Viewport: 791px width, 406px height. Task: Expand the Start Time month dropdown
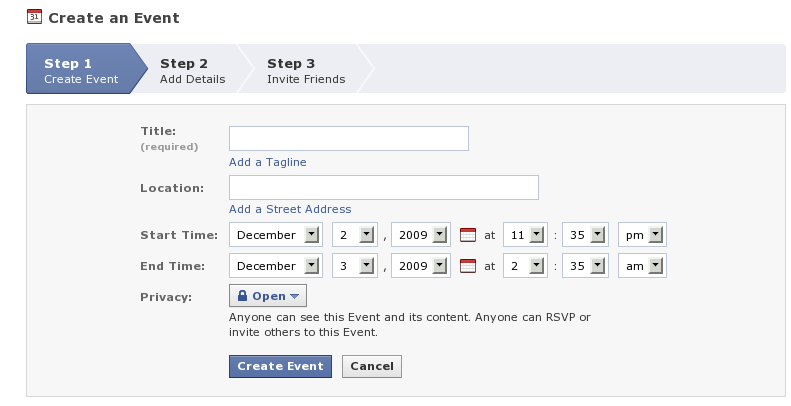tap(276, 235)
